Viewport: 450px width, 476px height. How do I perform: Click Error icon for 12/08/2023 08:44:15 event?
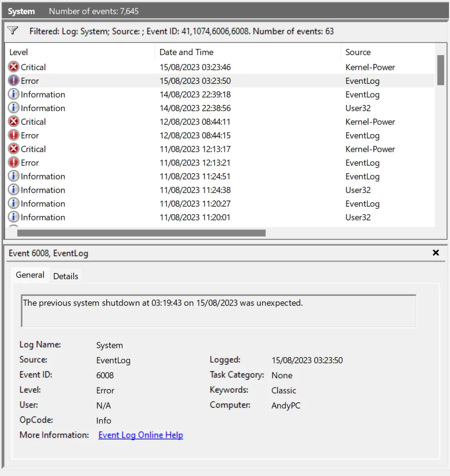(14, 135)
